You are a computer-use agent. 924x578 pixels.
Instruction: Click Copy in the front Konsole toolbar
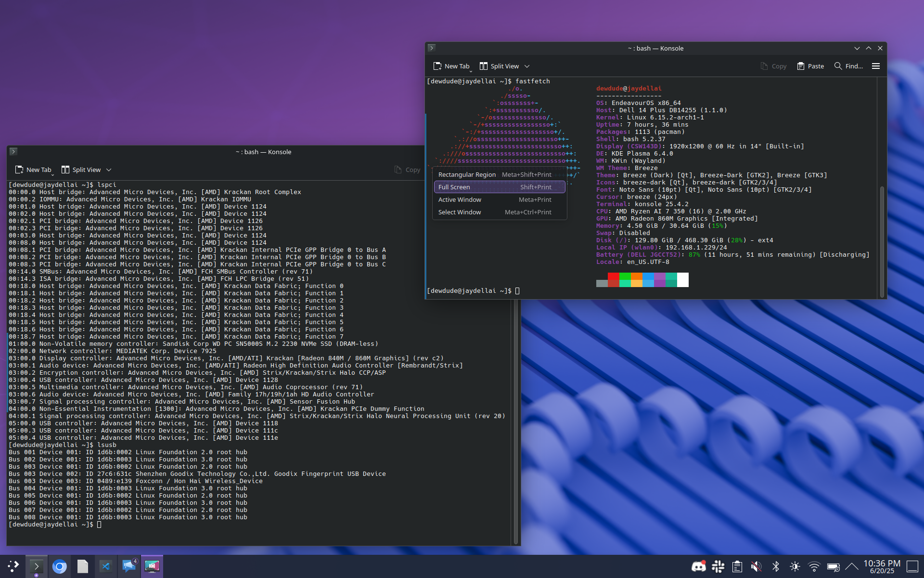(x=773, y=66)
